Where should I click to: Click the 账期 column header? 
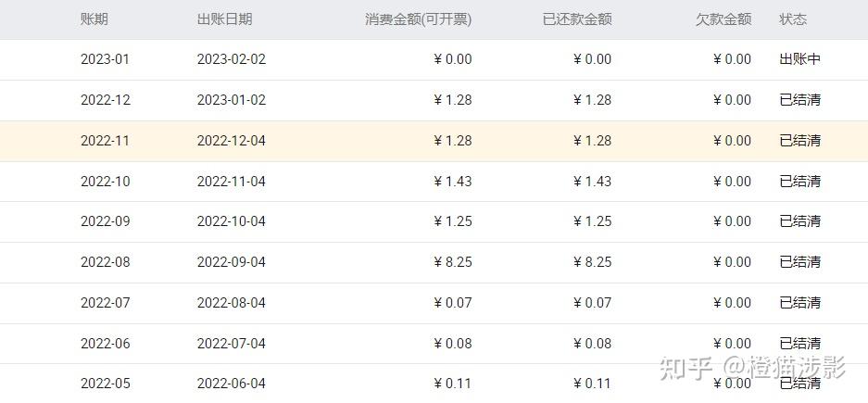click(x=94, y=19)
